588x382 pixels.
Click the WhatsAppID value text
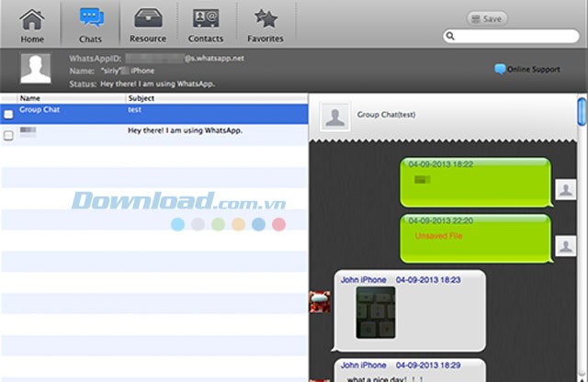pos(185,58)
